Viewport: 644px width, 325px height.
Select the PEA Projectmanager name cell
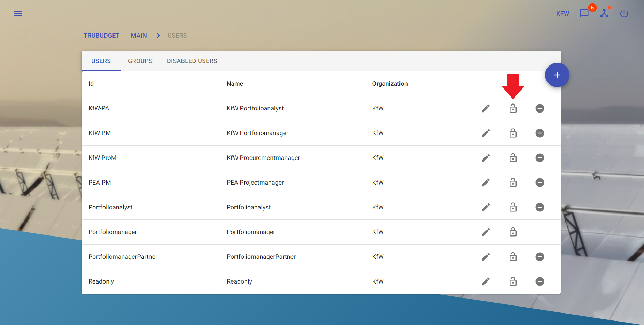(x=255, y=183)
